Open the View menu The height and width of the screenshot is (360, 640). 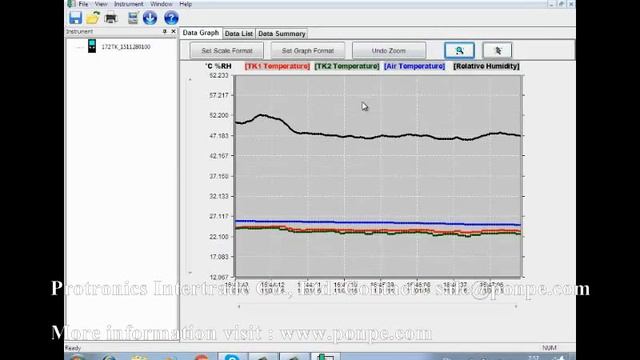pos(101,4)
